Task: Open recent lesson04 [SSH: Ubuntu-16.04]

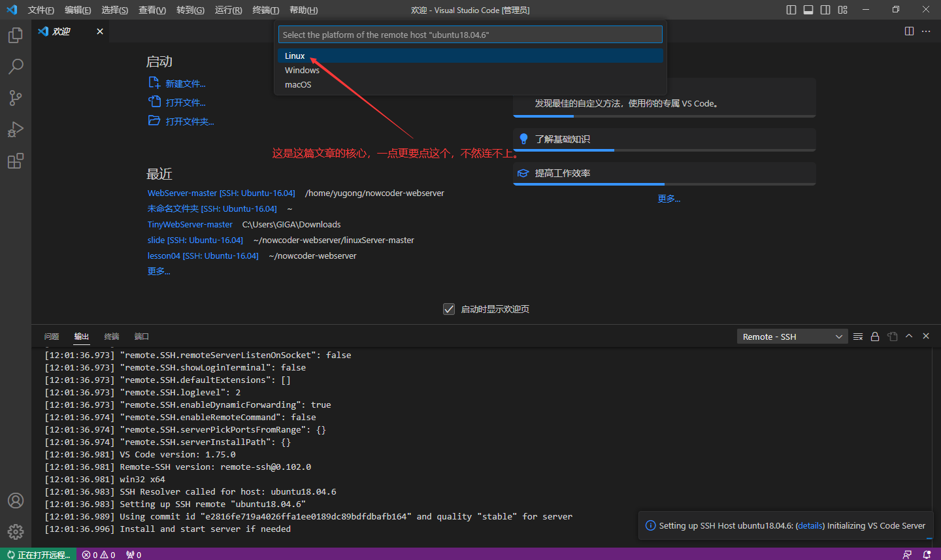Action: tap(203, 255)
